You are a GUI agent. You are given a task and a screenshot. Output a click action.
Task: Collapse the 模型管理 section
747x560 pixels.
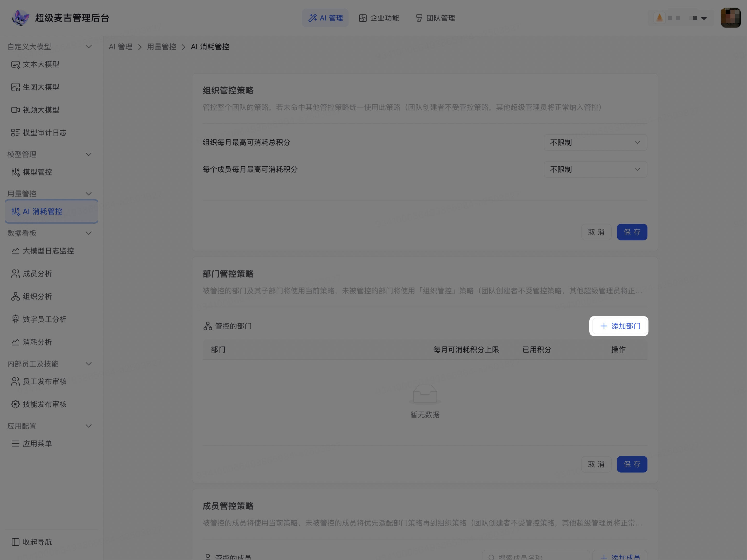pos(88,155)
